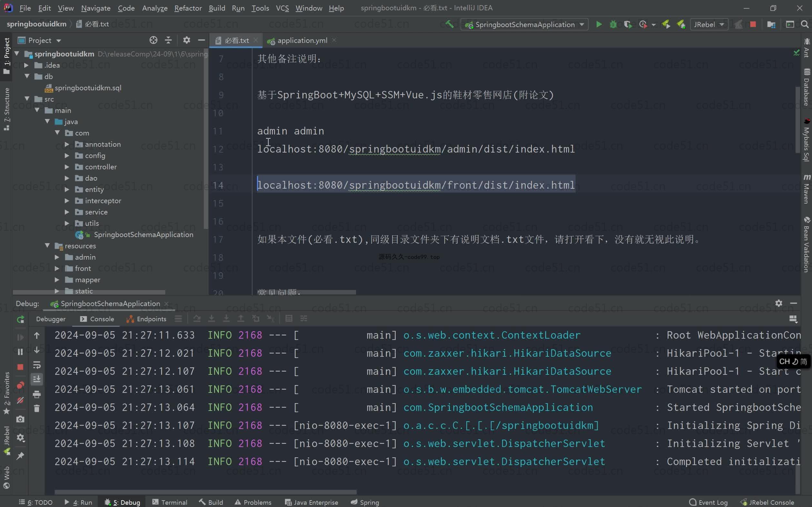The width and height of the screenshot is (812, 507).
Task: Collapse all in Project panel
Action: [x=168, y=40]
